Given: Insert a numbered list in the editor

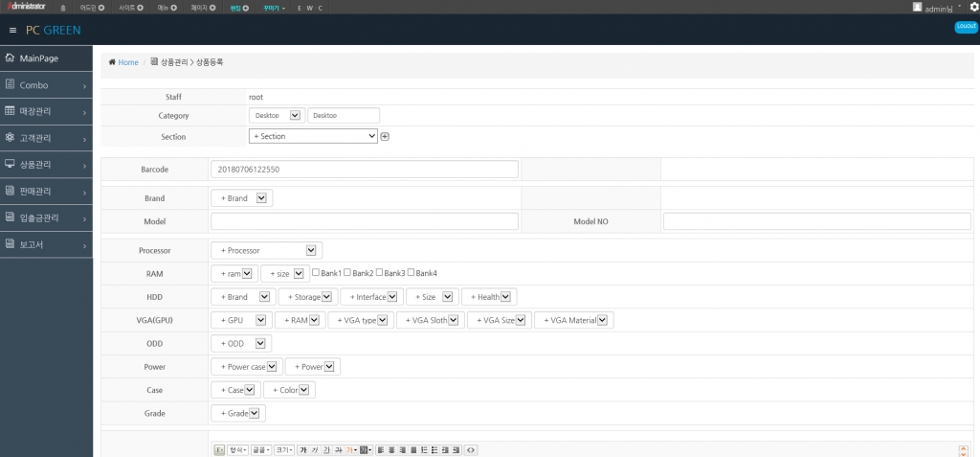Looking at the screenshot, I should 424,450.
